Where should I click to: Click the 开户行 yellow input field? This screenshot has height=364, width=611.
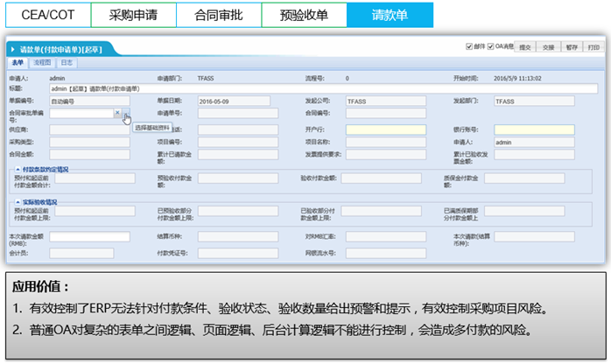pos(386,129)
